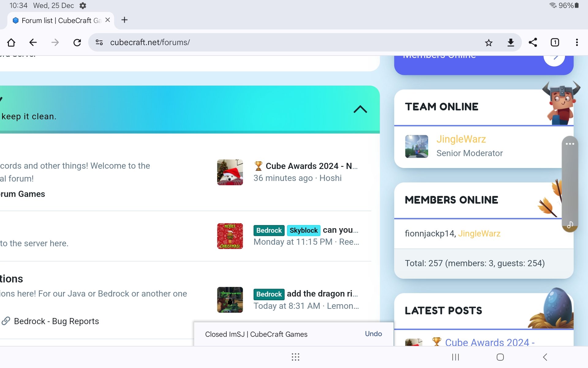Viewport: 588px width, 368px height.
Task: Click the chain link icon beside Bug Reports
Action: coord(6,321)
